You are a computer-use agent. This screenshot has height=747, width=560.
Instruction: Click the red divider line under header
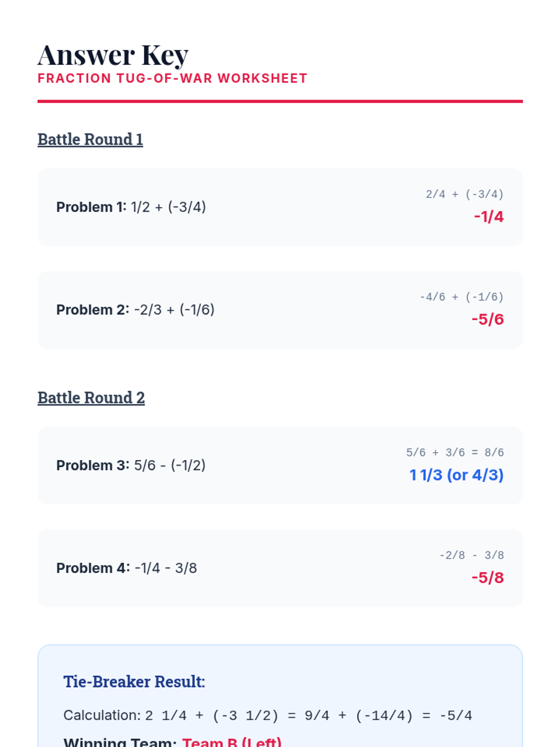coord(280,101)
